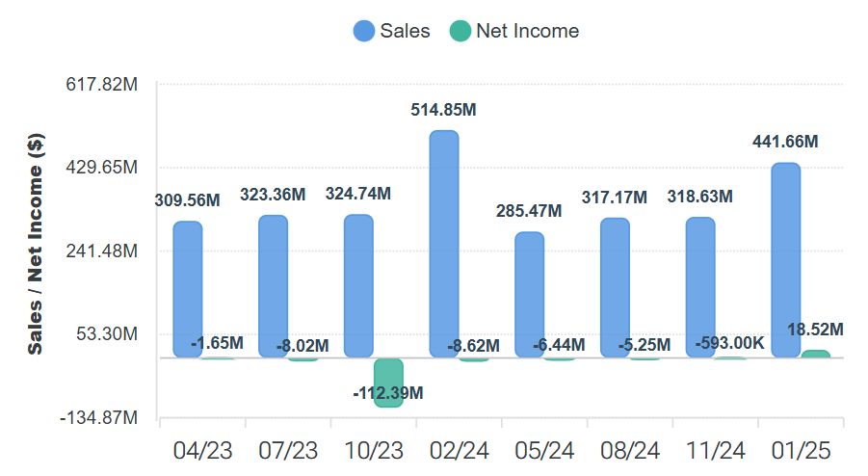
Task: Click the Sales / Net Income axis title
Action: click(36, 243)
